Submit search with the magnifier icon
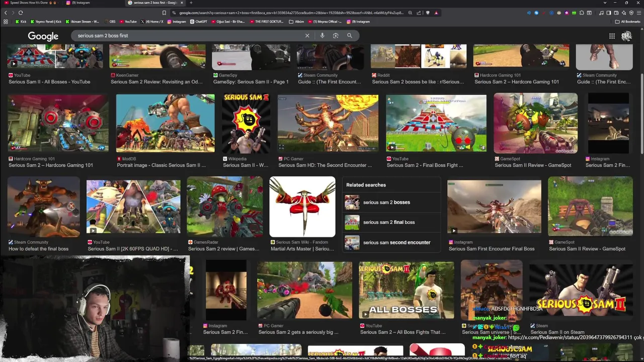The height and width of the screenshot is (362, 644). point(349,36)
